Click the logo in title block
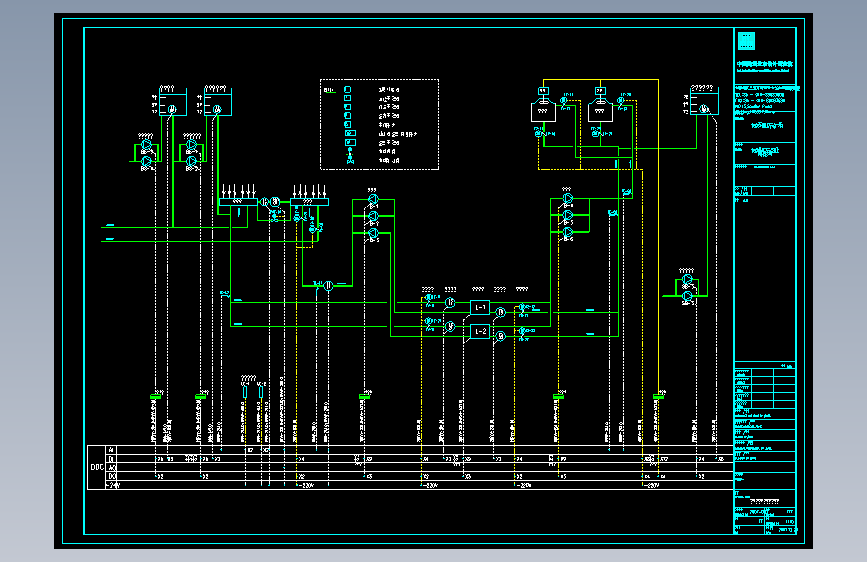The height and width of the screenshot is (562, 867). click(x=746, y=41)
